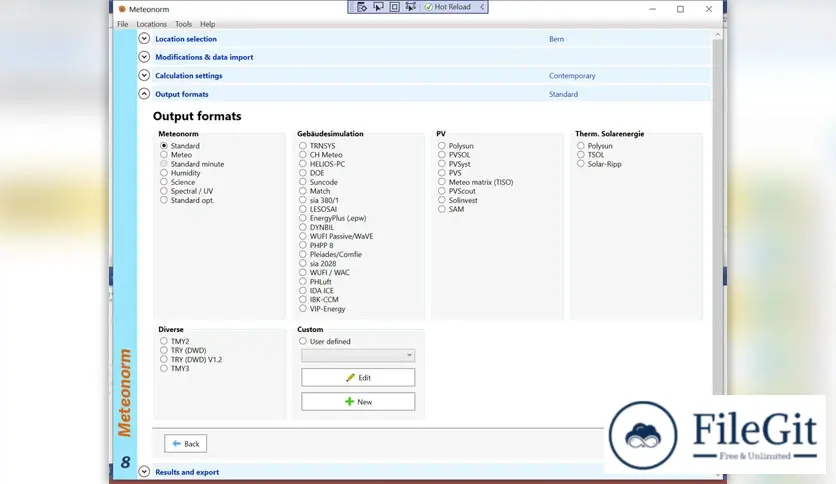Select the Humidity output format
This screenshot has width=836, height=484.
click(x=180, y=173)
